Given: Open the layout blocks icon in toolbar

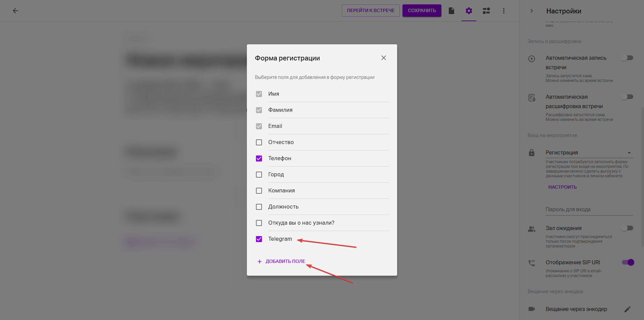Looking at the screenshot, I should click(486, 11).
